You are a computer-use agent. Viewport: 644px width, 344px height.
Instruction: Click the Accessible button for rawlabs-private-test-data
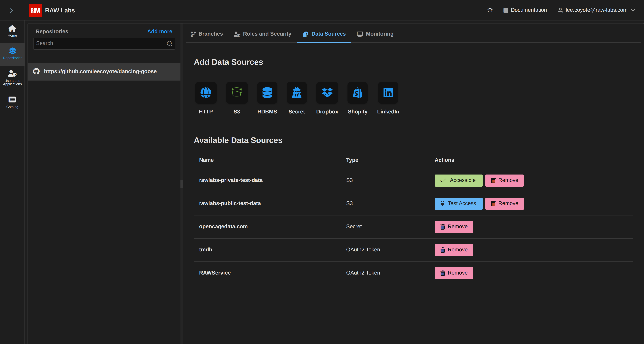[x=459, y=180]
